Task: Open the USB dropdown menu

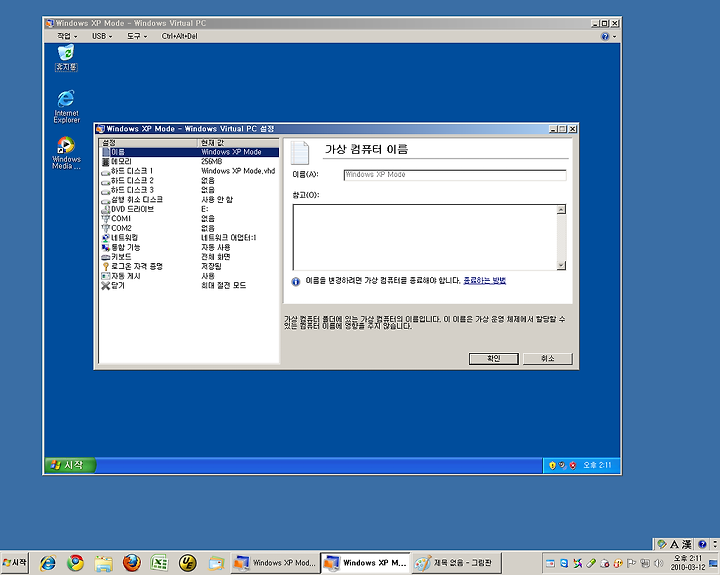Action: point(101,36)
